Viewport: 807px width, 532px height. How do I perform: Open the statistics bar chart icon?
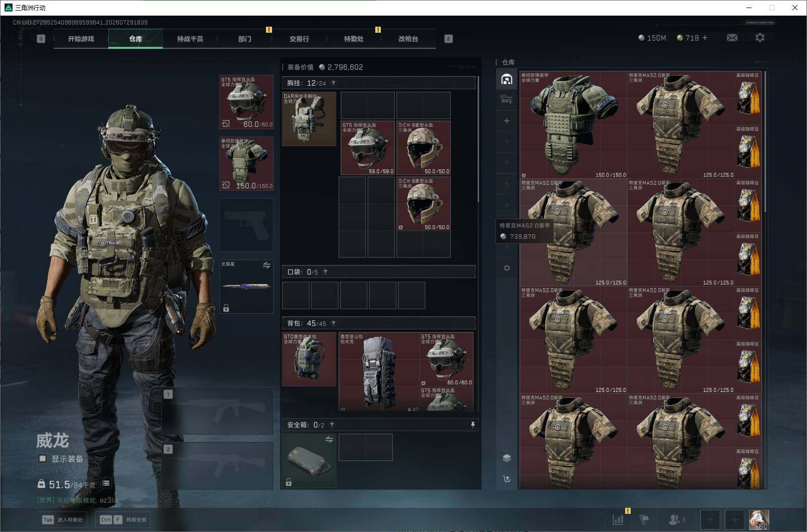point(618,519)
